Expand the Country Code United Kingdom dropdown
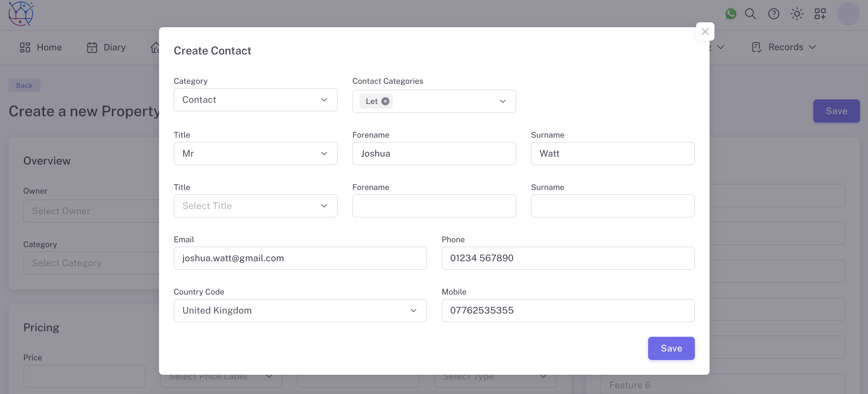The width and height of the screenshot is (868, 394). (300, 310)
